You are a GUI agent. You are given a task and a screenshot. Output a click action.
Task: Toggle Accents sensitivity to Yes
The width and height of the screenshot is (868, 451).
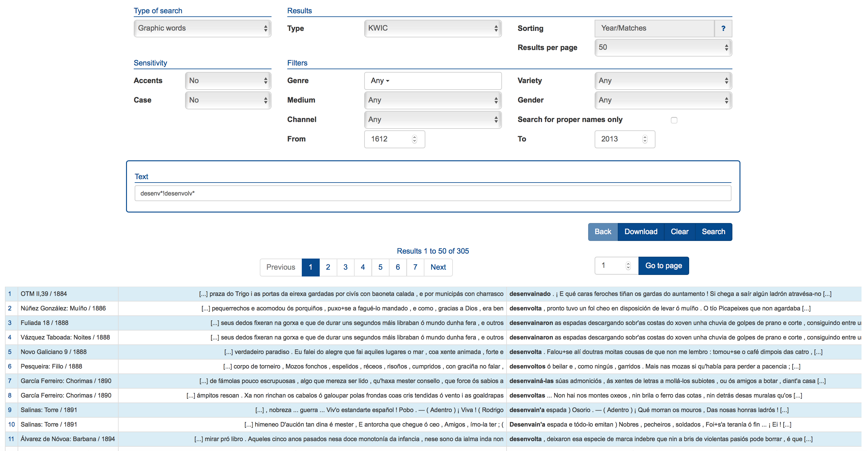pos(227,81)
